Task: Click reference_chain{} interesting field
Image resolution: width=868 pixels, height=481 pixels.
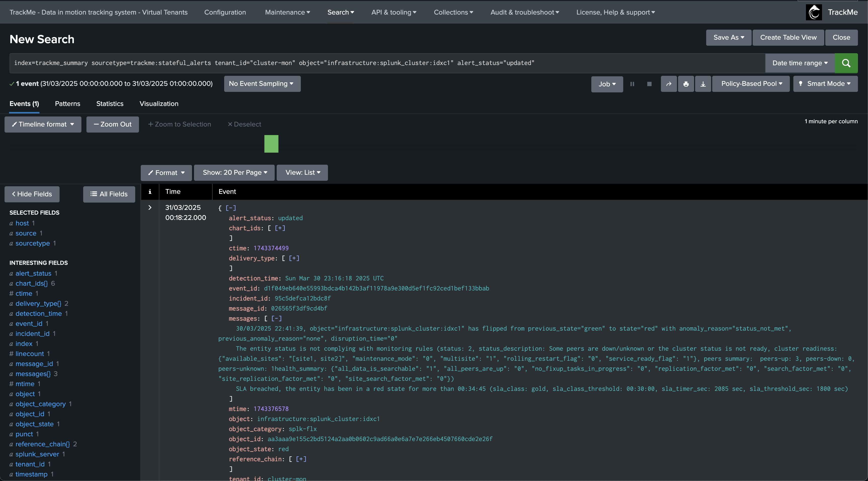Action: 42,444
